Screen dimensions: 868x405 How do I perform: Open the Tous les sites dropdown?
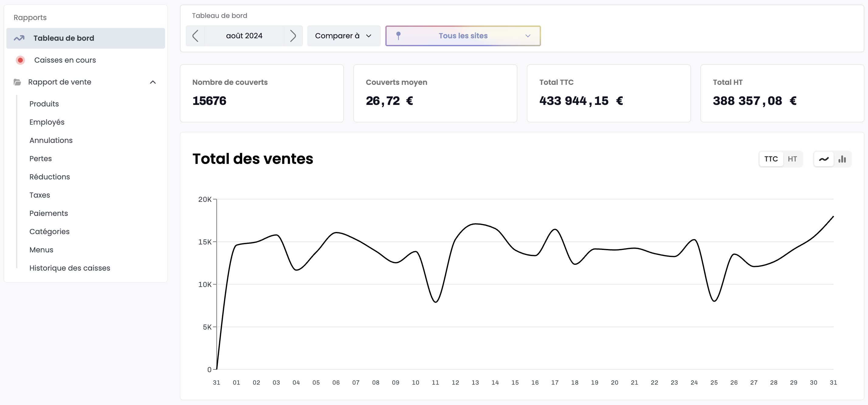pyautogui.click(x=527, y=35)
